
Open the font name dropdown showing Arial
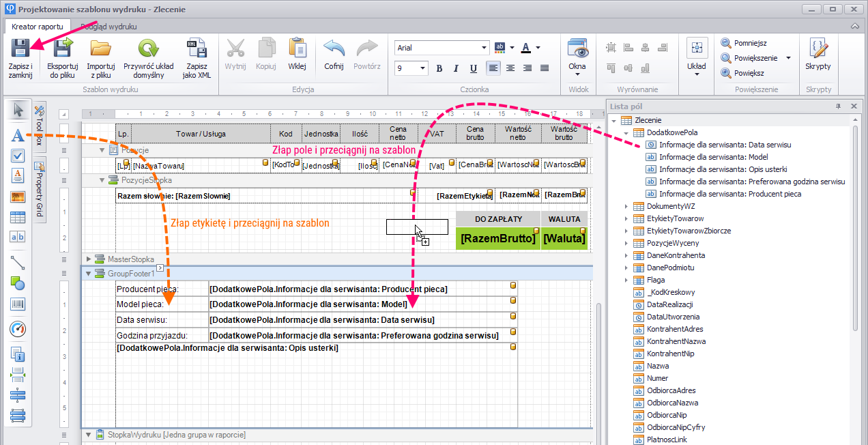pyautogui.click(x=484, y=48)
